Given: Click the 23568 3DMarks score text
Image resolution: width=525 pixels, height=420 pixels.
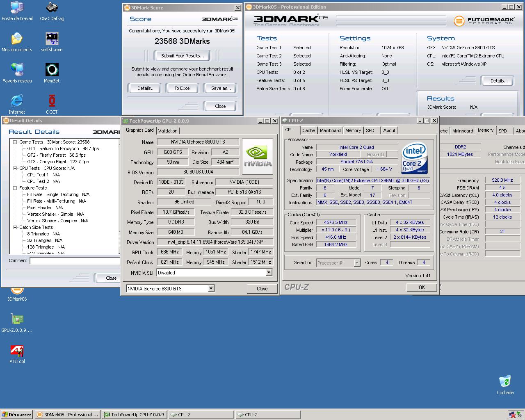Looking at the screenshot, I should 182,41.
